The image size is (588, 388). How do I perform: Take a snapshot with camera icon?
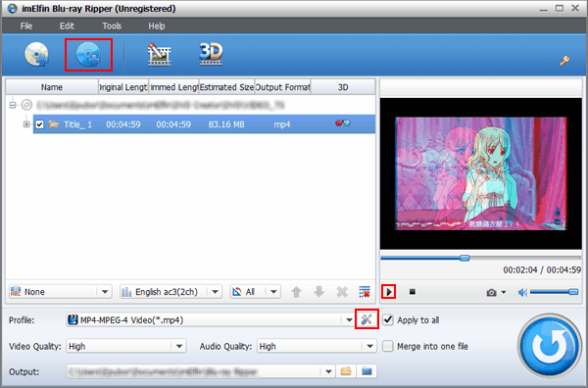[491, 292]
